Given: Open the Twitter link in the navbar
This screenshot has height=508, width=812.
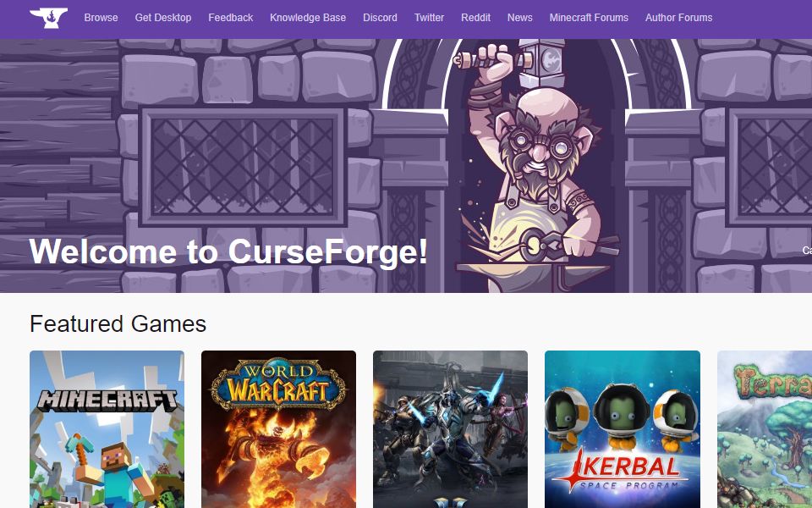Looking at the screenshot, I should pyautogui.click(x=429, y=18).
